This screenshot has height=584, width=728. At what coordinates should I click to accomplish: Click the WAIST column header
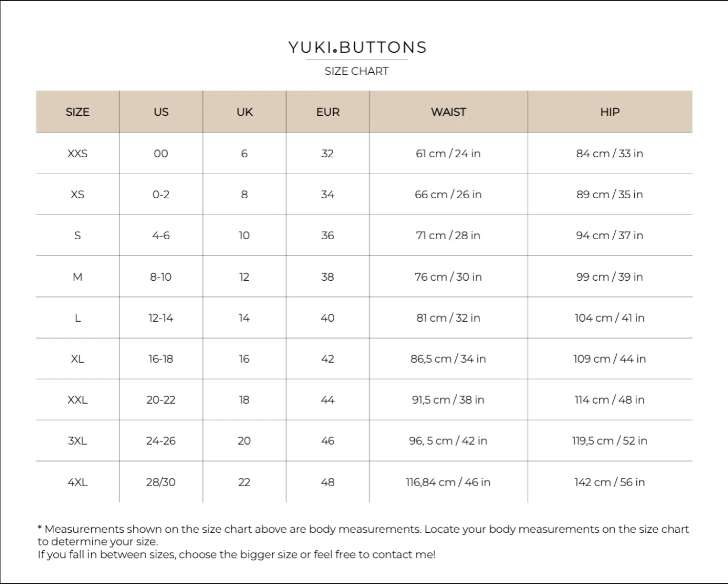(x=449, y=112)
